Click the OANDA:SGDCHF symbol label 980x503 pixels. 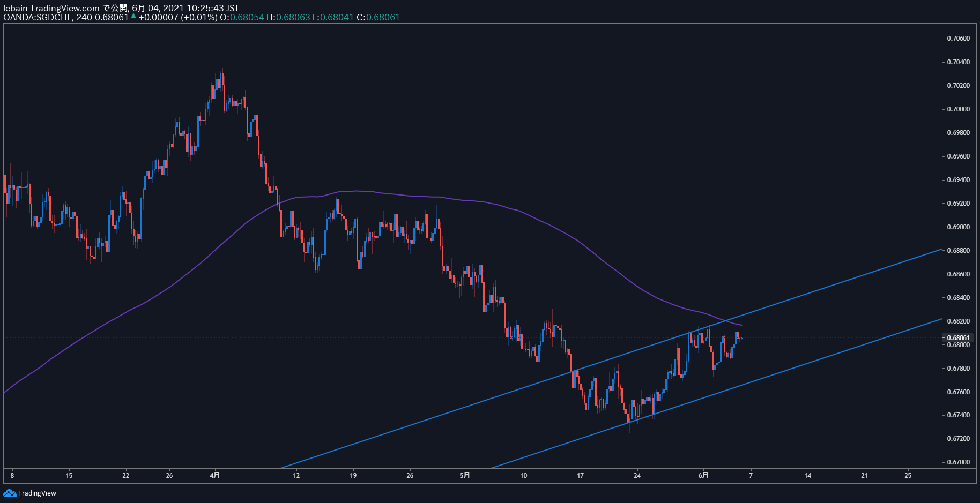click(x=38, y=17)
